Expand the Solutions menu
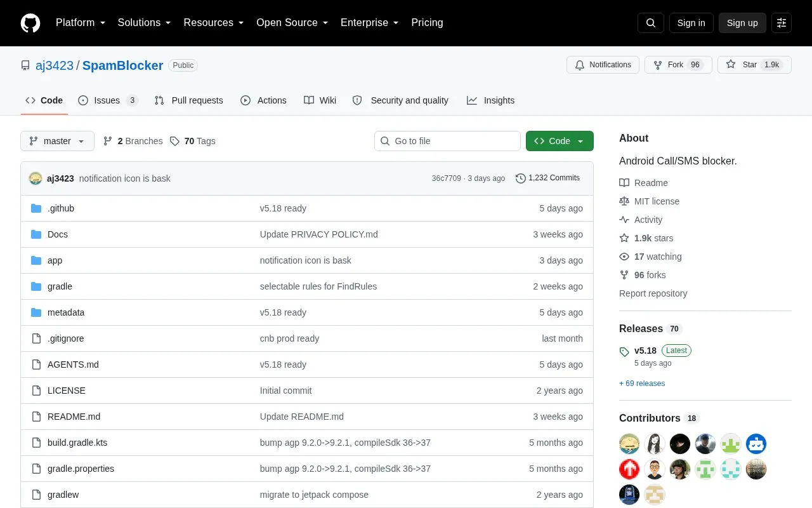Screen dimensions: 812x508 point(145,23)
